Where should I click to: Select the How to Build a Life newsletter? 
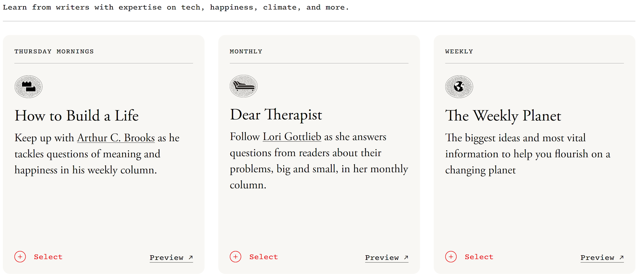[x=39, y=257]
